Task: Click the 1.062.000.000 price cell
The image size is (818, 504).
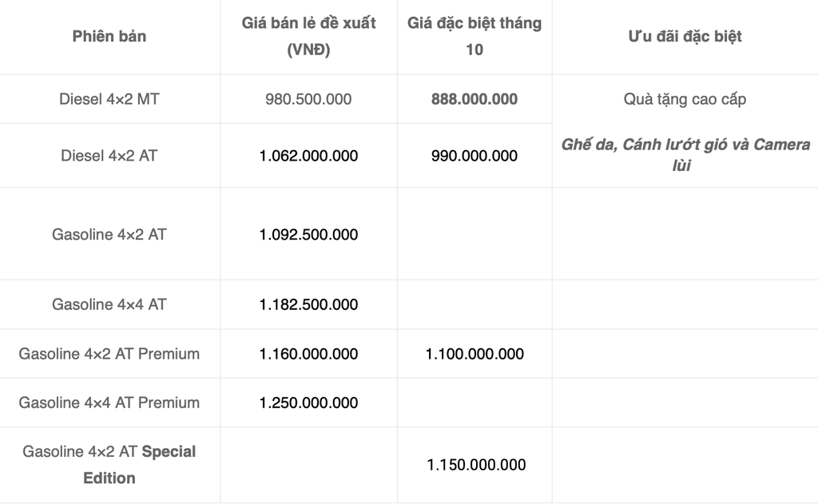Action: (x=308, y=156)
